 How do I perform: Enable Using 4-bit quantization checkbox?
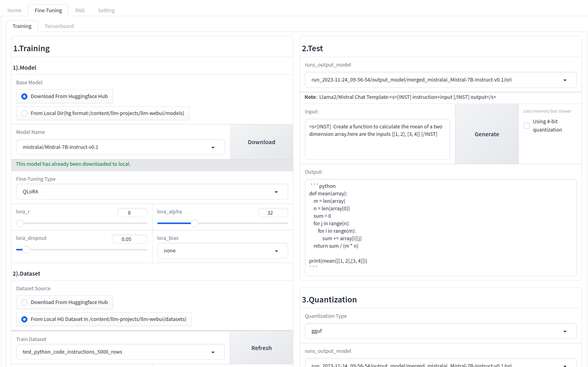tap(527, 126)
